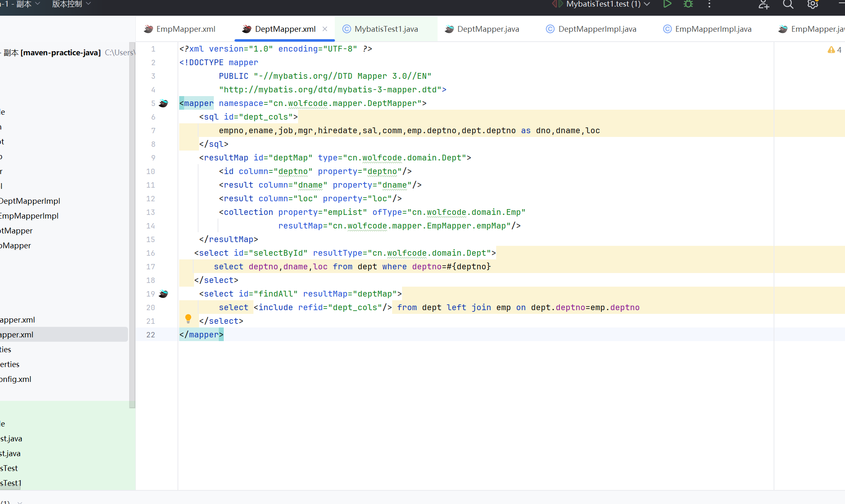Image resolution: width=845 pixels, height=504 pixels.
Task: Click the warnings indicator showing 4
Action: coord(834,50)
